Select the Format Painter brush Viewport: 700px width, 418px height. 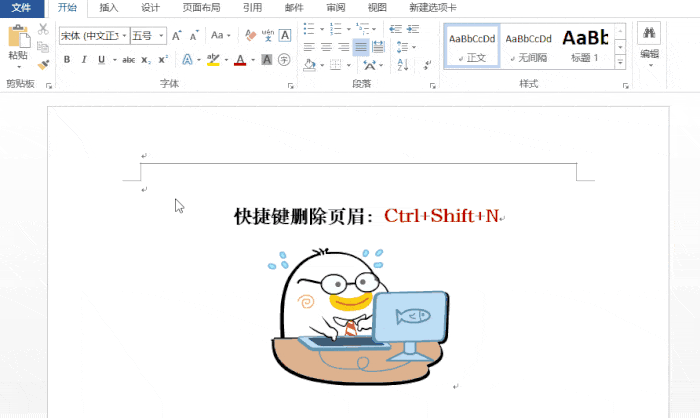(x=43, y=65)
